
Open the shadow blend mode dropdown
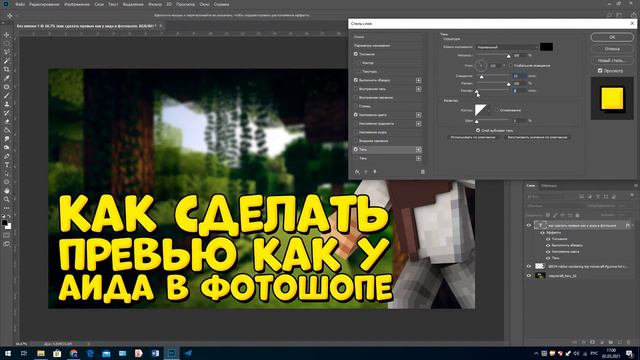(507, 47)
